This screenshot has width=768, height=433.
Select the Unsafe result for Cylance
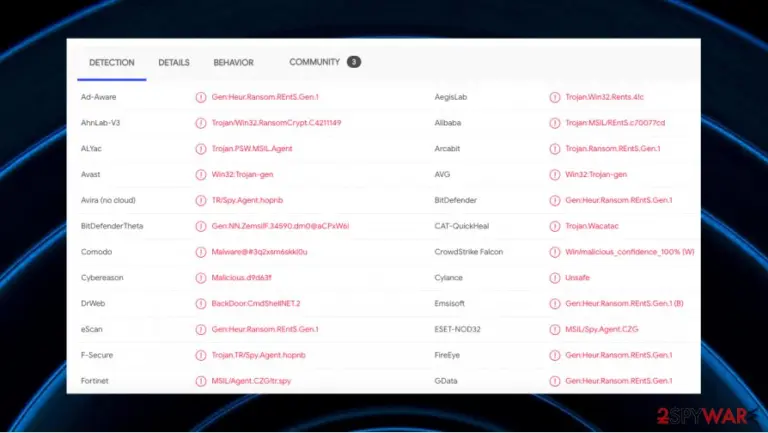pos(577,278)
